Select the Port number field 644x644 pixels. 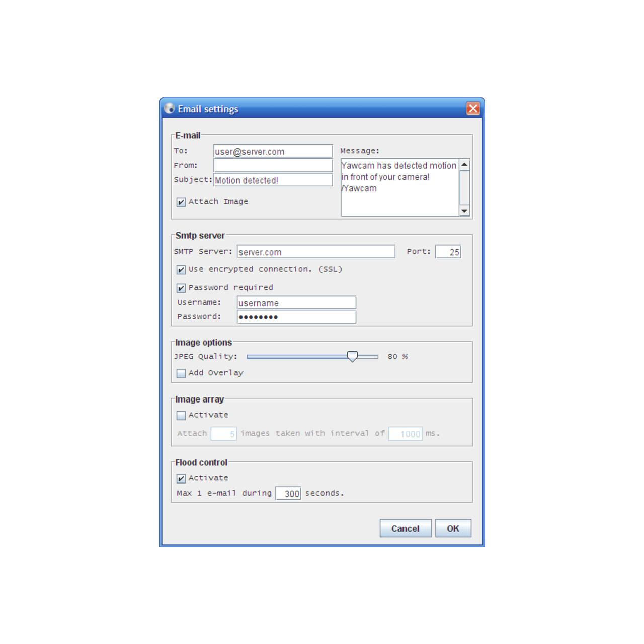448,252
